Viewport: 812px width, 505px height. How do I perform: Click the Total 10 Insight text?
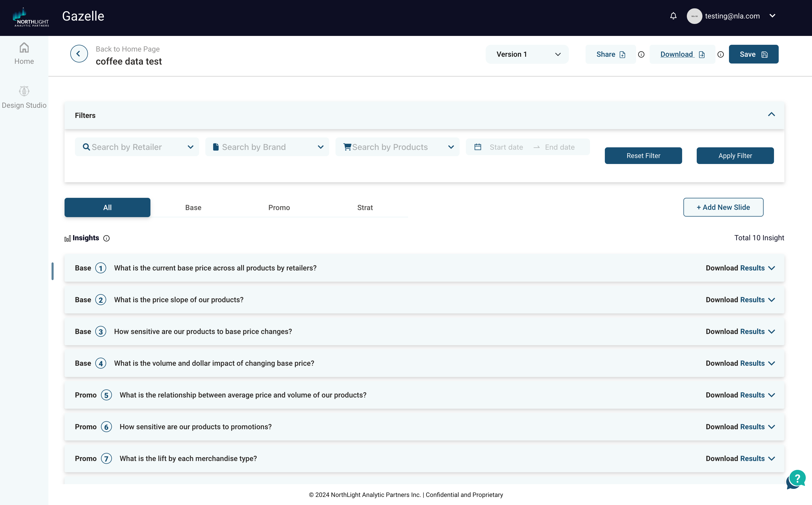click(759, 238)
